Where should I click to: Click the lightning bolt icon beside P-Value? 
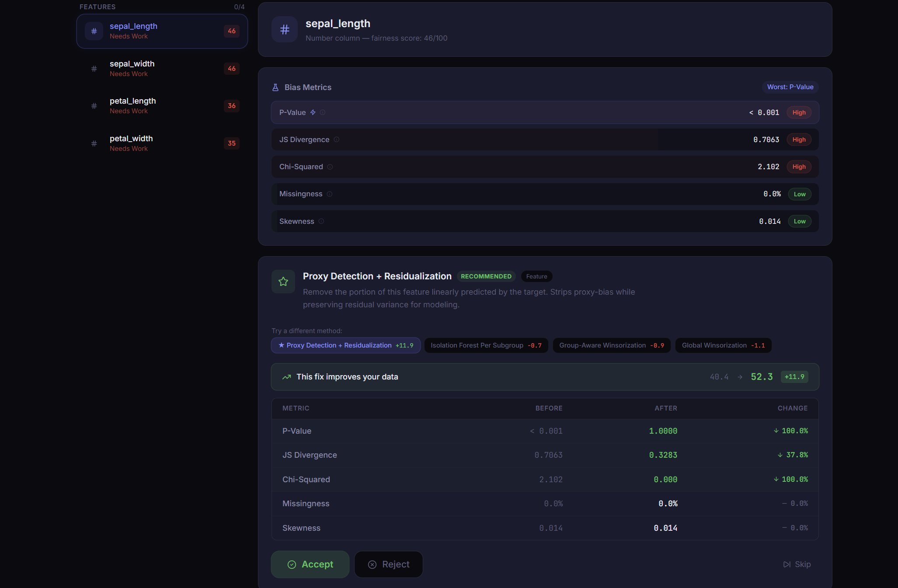pos(313,112)
